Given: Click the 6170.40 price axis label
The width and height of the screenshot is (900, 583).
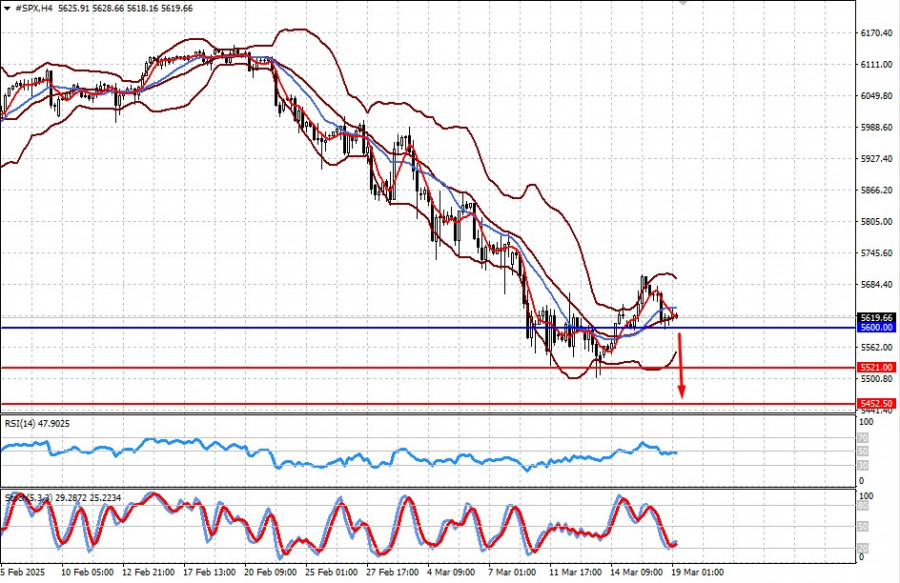Looking at the screenshot, I should (876, 33).
